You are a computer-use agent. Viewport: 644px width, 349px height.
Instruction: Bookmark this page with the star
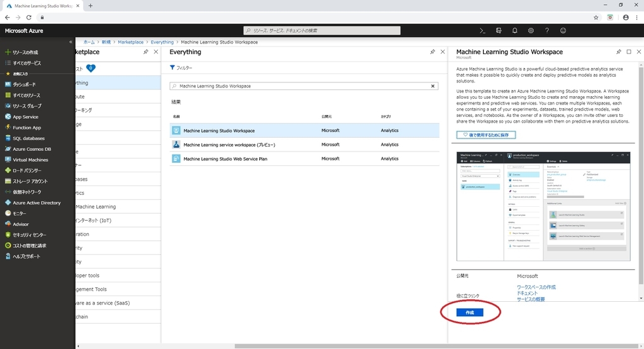596,17
